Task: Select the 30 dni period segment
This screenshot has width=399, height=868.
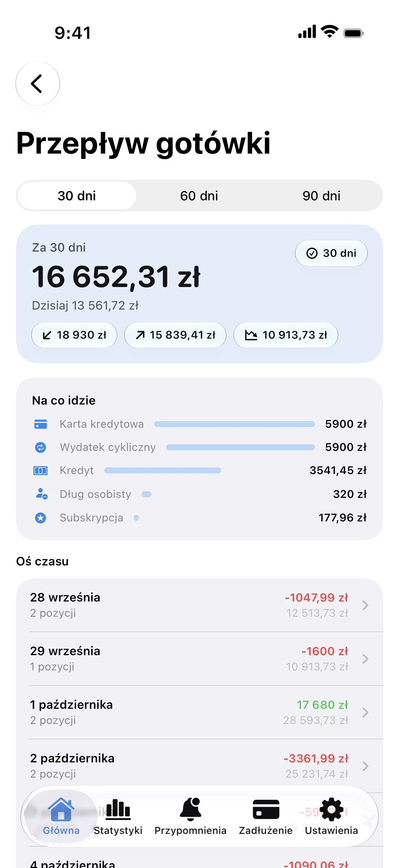Action: click(x=77, y=196)
